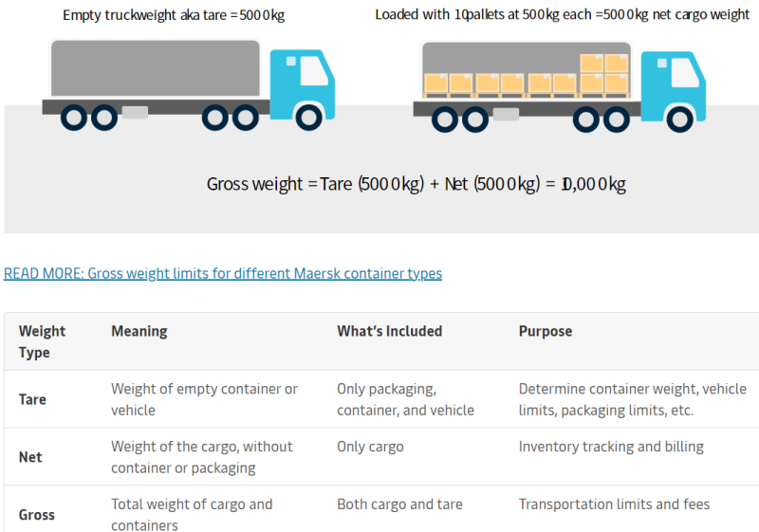Click the front wheel of the loaded truck
The width and height of the screenshot is (759, 532).
point(679,119)
